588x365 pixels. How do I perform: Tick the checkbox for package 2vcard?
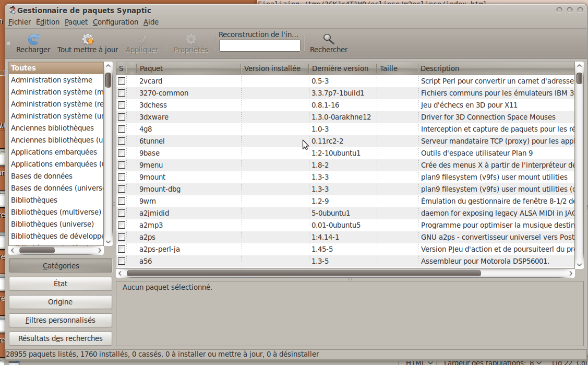coord(122,81)
